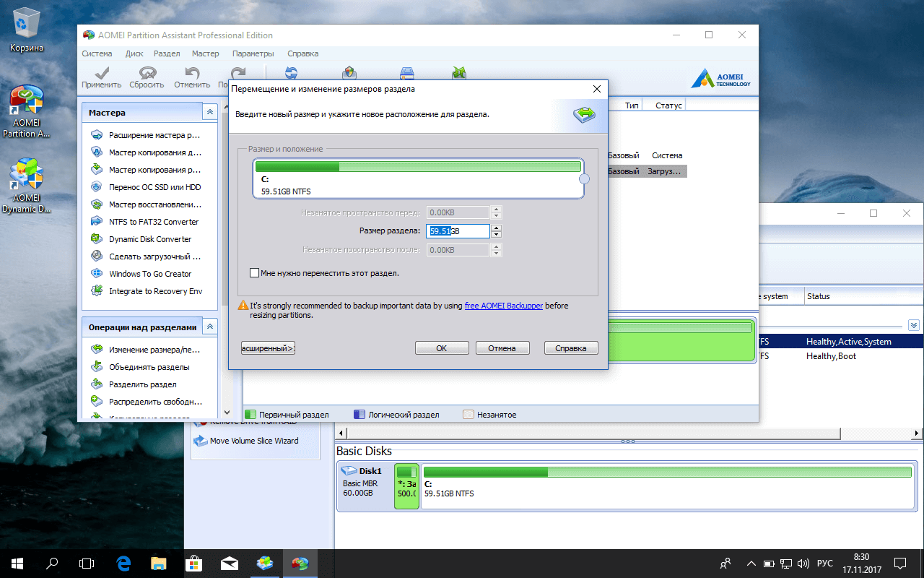Collapse the Мастера panel
Image resolution: width=924 pixels, height=578 pixels.
(x=209, y=112)
